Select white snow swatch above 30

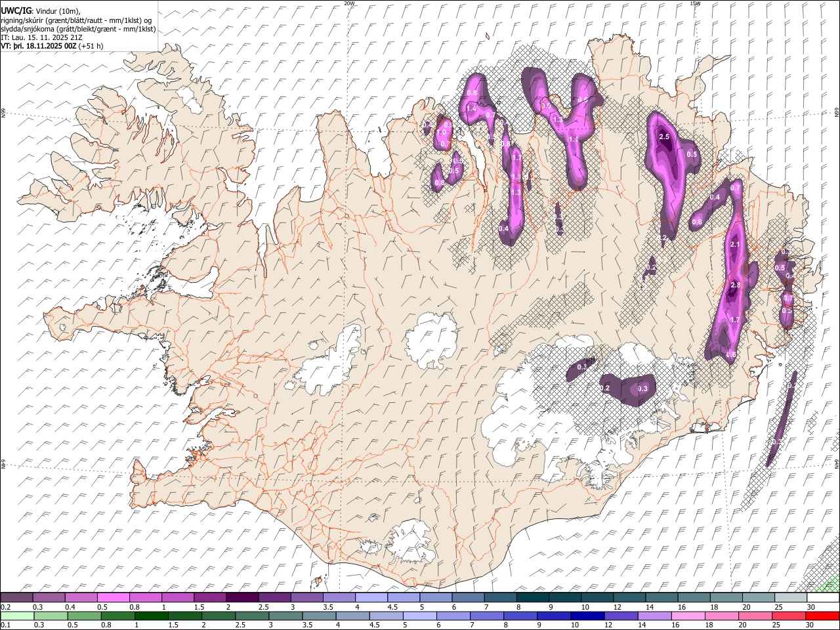pos(822,598)
